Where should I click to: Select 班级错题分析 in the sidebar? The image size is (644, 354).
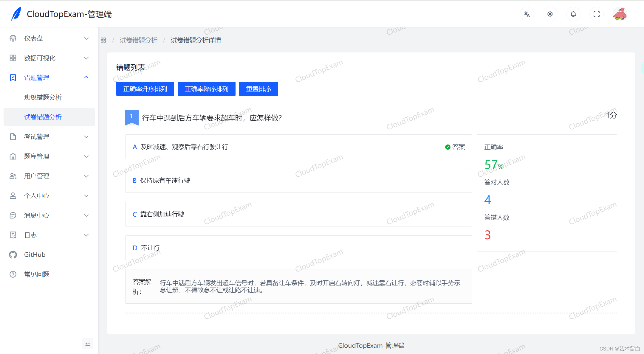click(43, 97)
